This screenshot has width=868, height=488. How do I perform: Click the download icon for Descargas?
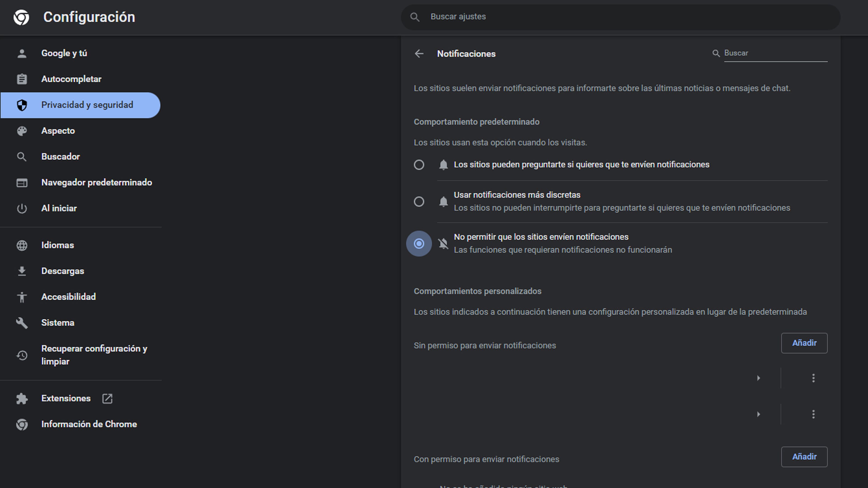(x=22, y=271)
